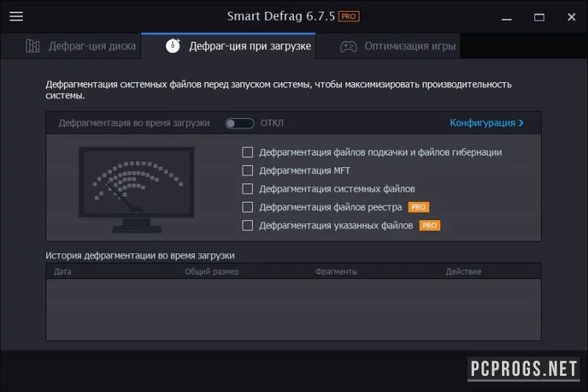This screenshot has height=392, width=588.
Task: Check Дефрагментация файлов реестра option
Action: point(248,207)
